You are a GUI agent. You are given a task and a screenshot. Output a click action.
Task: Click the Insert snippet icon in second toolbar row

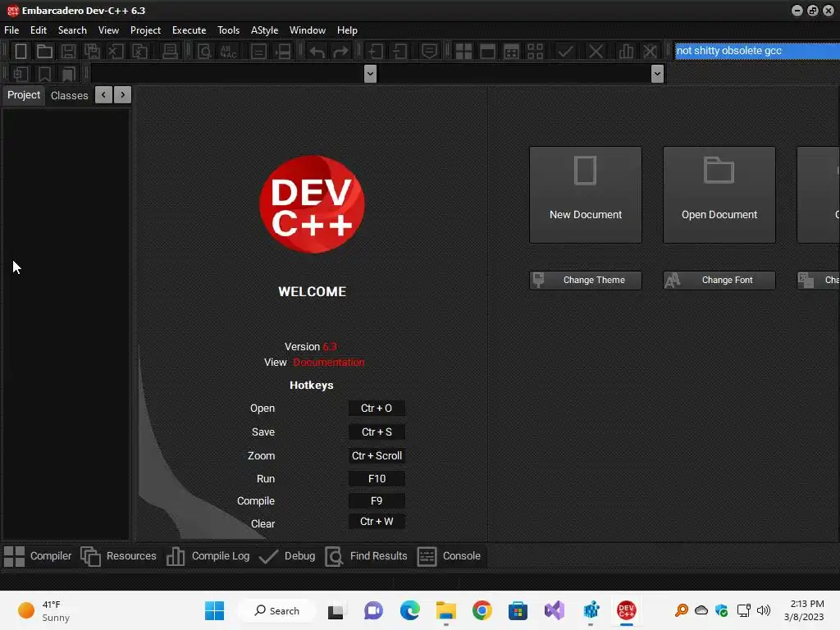[x=21, y=73]
